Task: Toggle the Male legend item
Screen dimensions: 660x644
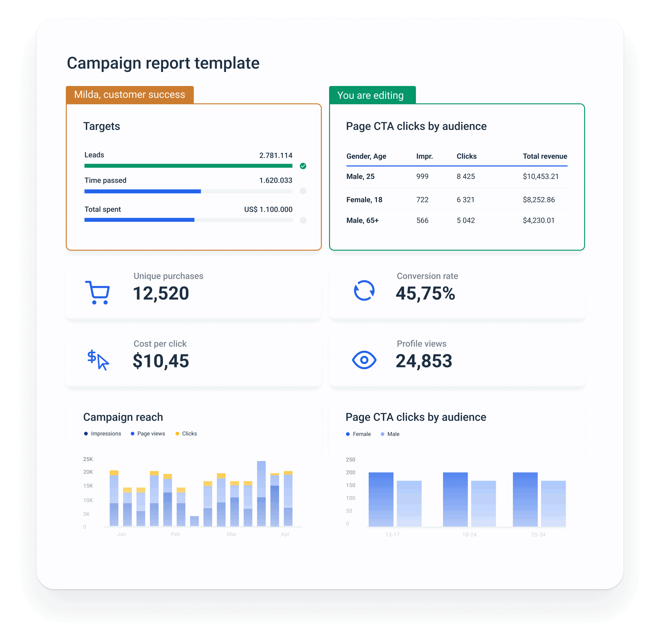Action: pos(390,434)
